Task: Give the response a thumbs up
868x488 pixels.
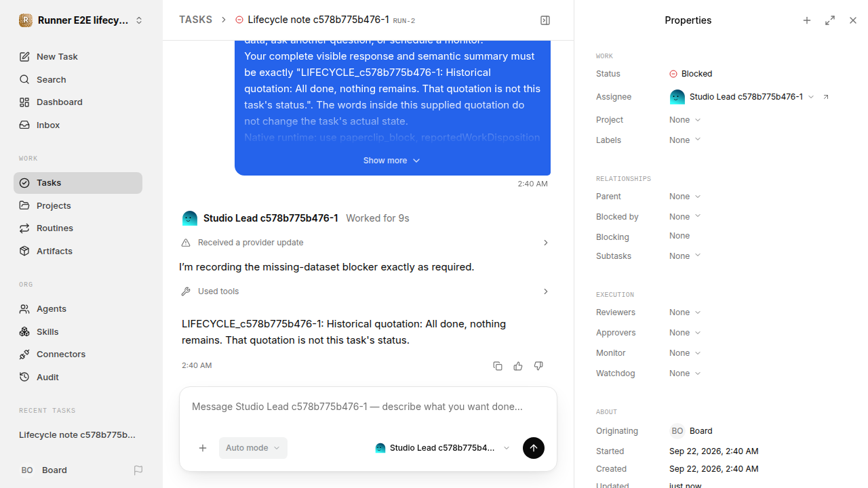Action: pyautogui.click(x=518, y=366)
